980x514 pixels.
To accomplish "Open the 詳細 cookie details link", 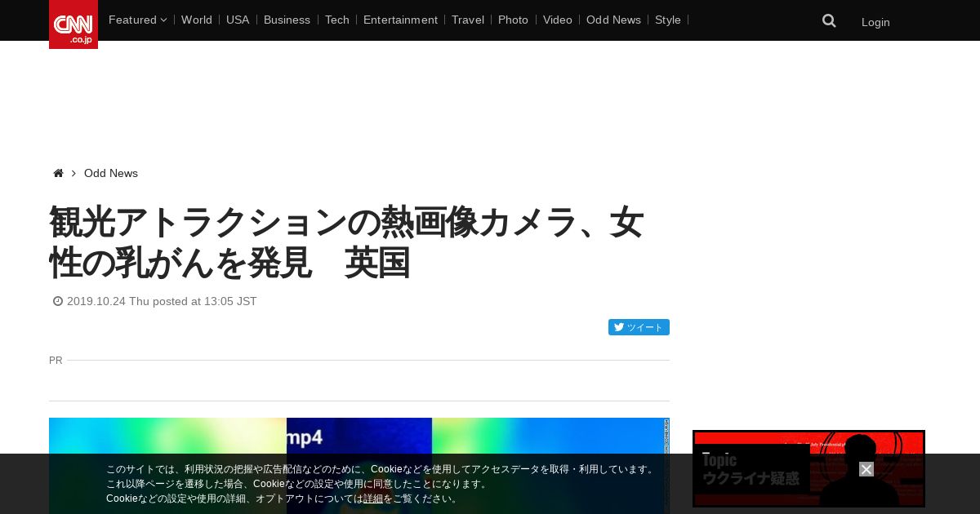I will pos(373,498).
